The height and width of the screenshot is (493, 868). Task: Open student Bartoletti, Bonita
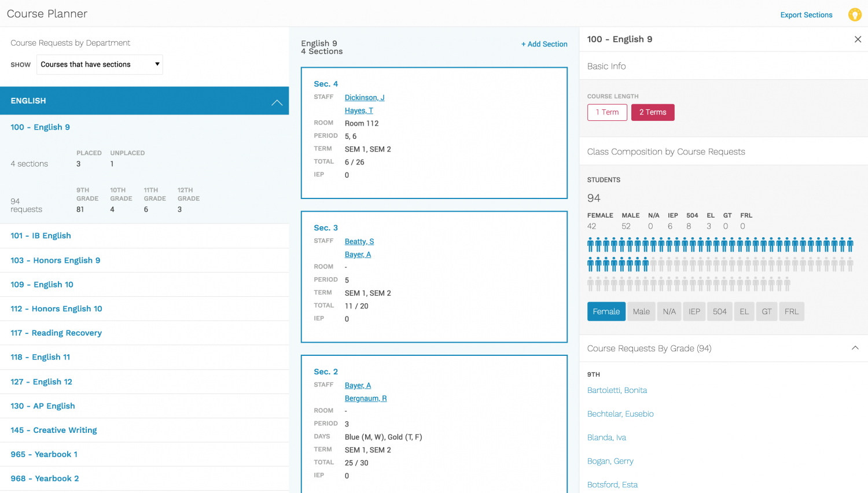click(617, 391)
